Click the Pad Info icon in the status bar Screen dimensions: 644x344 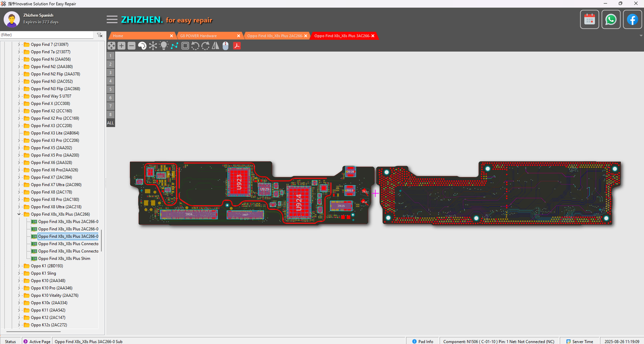coord(414,341)
